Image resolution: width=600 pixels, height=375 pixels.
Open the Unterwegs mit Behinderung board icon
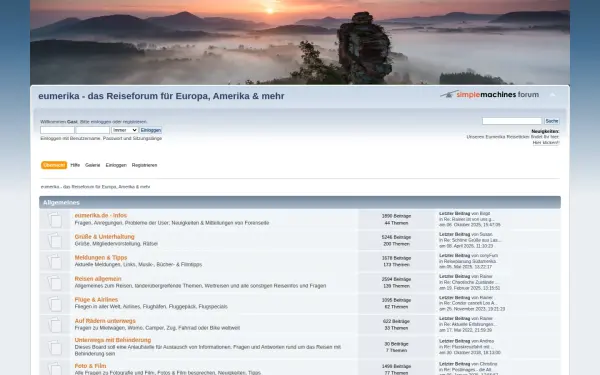[x=55, y=347]
